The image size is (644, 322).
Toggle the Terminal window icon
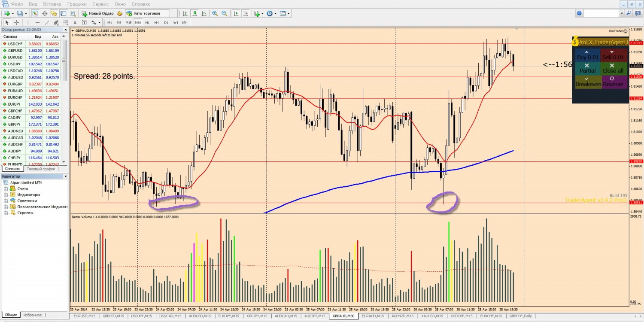coord(63,13)
